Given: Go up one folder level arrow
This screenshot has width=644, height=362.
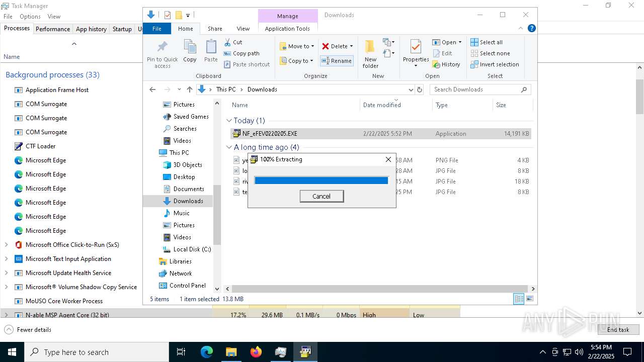Looking at the screenshot, I should [x=189, y=89].
